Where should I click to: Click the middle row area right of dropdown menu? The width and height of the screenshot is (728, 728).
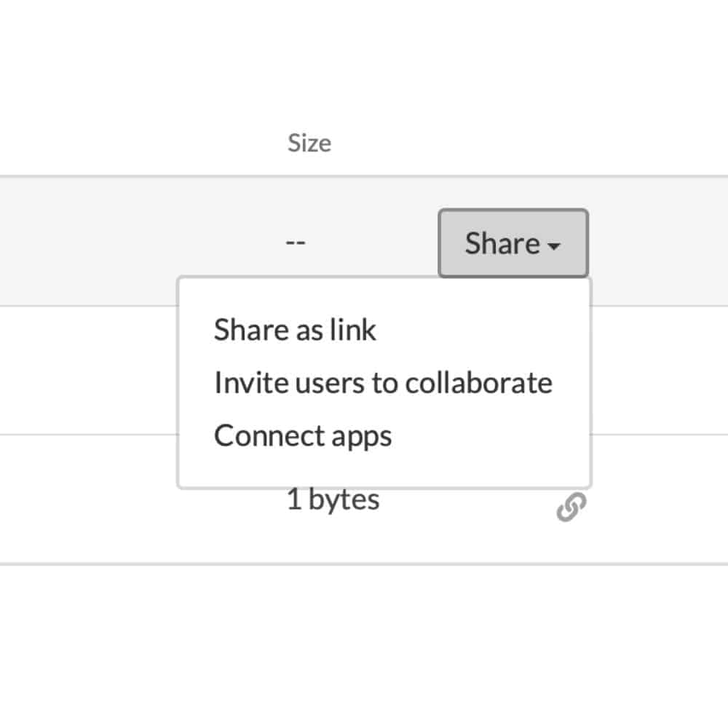(660, 371)
